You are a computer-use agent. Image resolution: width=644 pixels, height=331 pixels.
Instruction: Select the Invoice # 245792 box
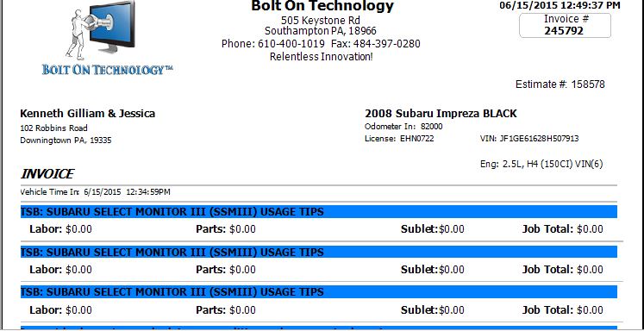pyautogui.click(x=565, y=26)
